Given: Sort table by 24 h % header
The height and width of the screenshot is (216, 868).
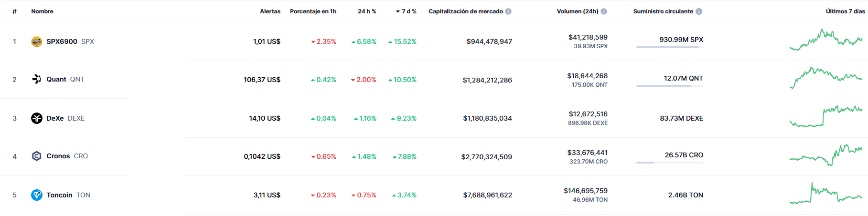Looking at the screenshot, I should pyautogui.click(x=367, y=11).
